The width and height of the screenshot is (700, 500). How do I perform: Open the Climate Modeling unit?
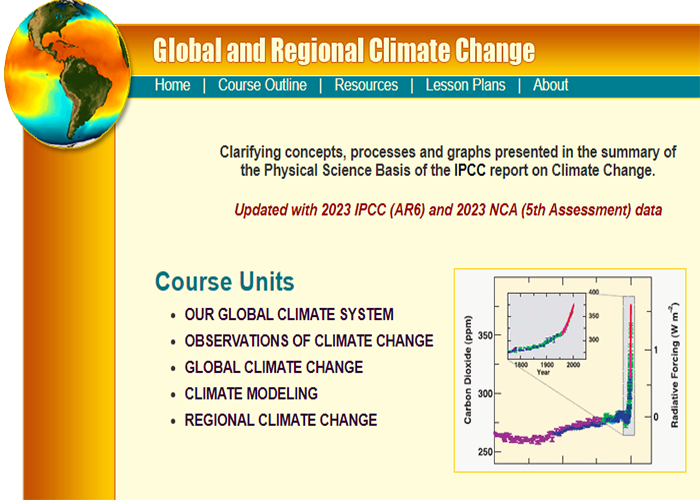(251, 394)
